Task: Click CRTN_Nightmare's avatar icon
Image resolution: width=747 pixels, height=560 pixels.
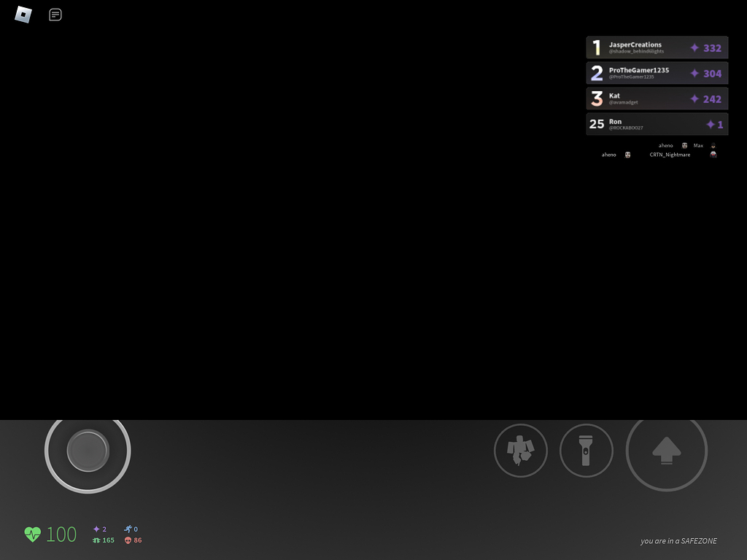Action: (x=713, y=155)
